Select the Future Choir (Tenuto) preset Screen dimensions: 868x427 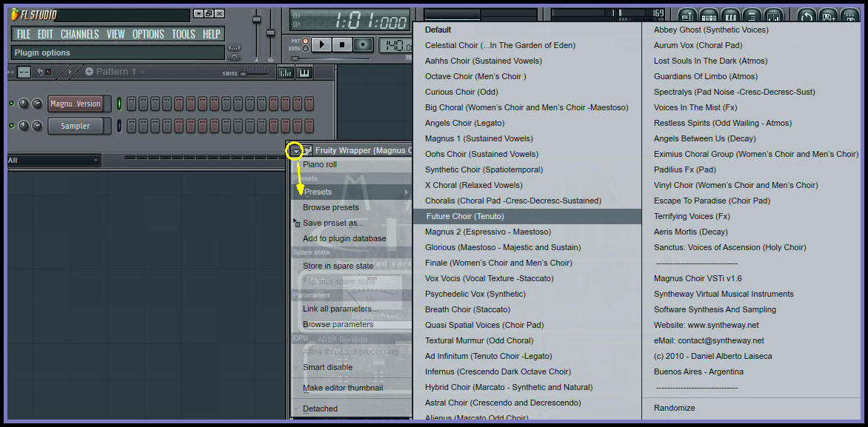527,216
